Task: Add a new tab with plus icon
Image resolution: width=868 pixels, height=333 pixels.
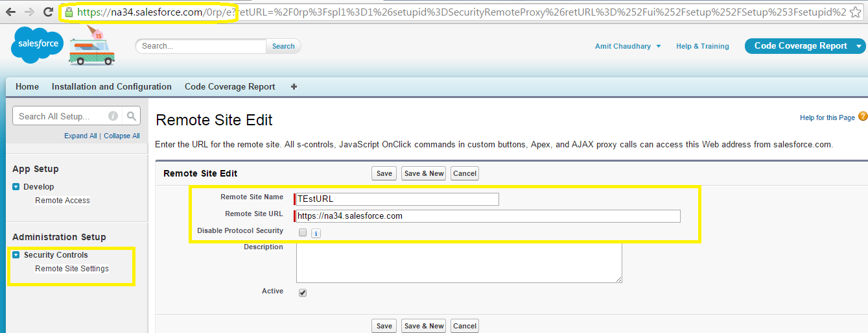Action: coord(294,86)
